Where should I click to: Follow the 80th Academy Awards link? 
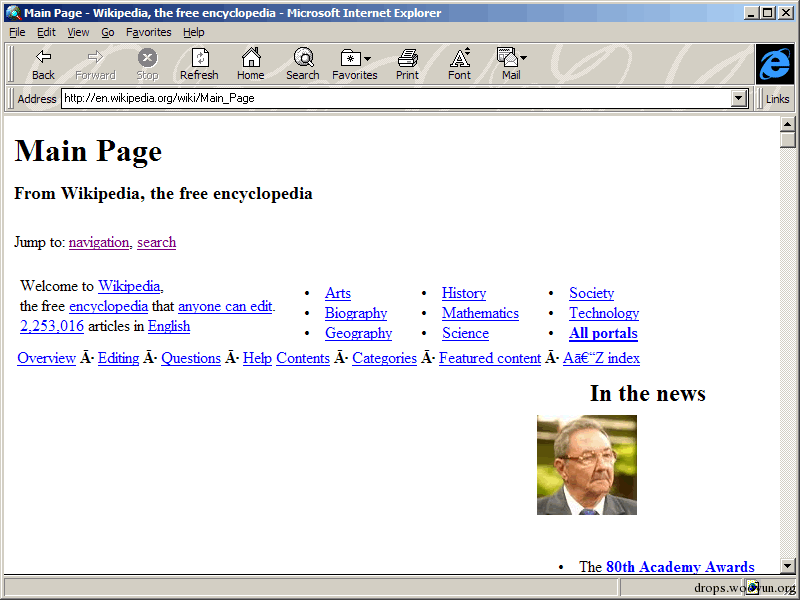click(x=680, y=566)
